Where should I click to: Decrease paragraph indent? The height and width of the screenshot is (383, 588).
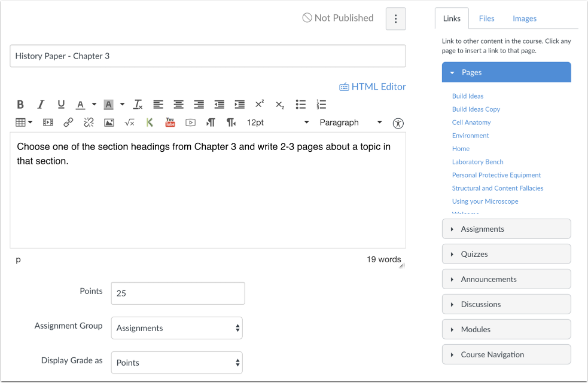click(x=219, y=105)
